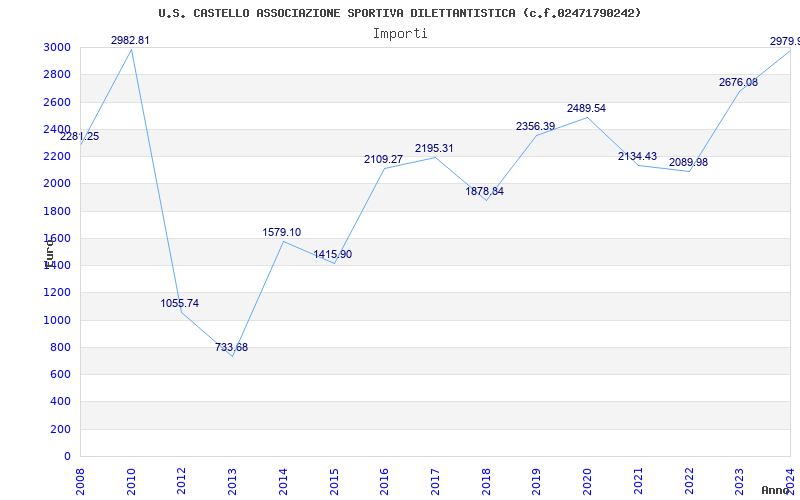Click x-axis year 2021
This screenshot has width=800, height=500.
click(x=638, y=482)
